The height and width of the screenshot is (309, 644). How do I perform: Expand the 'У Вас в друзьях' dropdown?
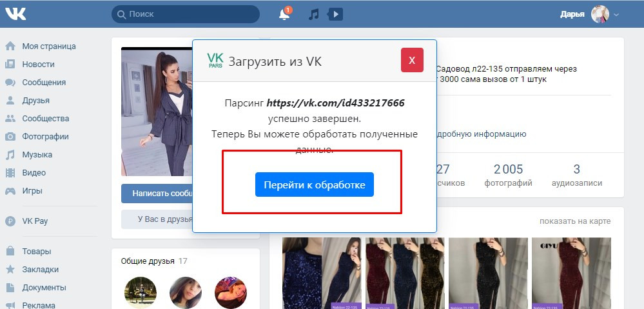coord(157,219)
